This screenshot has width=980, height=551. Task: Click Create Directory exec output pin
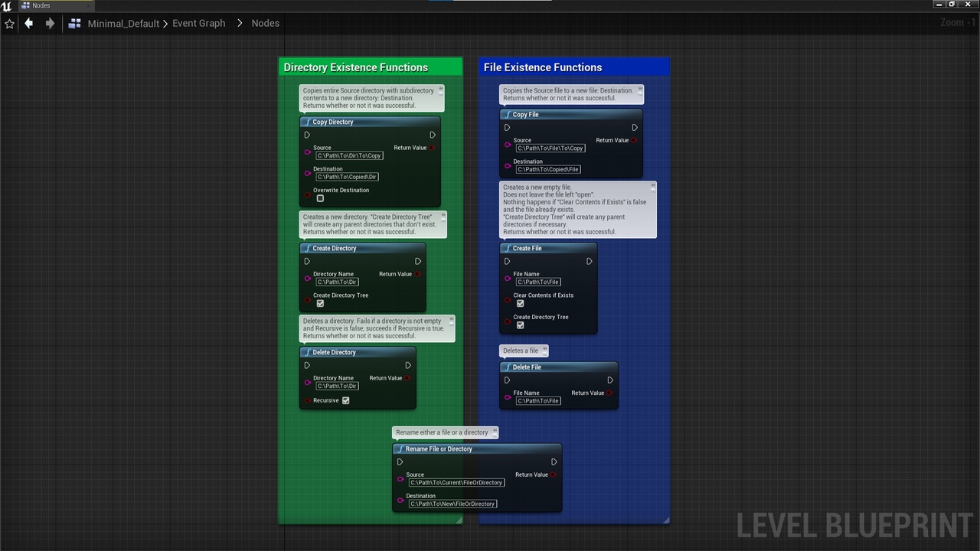tap(418, 261)
